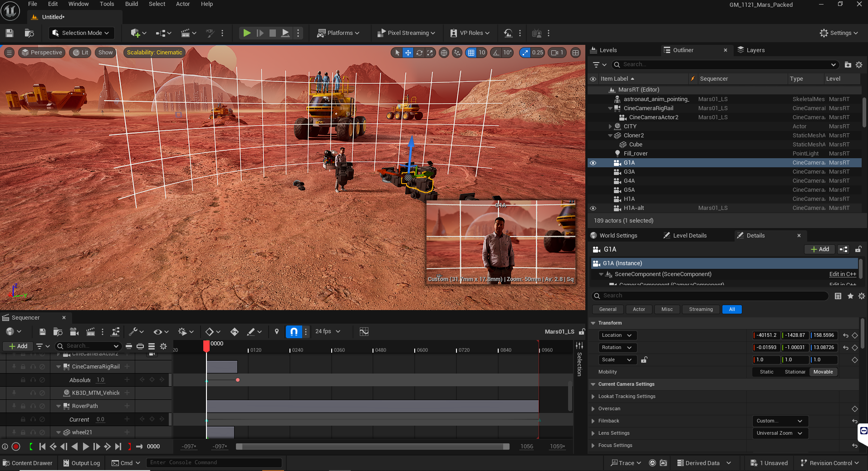Expand the CITY actor in Outliner
The height and width of the screenshot is (471, 868).
(x=610, y=126)
